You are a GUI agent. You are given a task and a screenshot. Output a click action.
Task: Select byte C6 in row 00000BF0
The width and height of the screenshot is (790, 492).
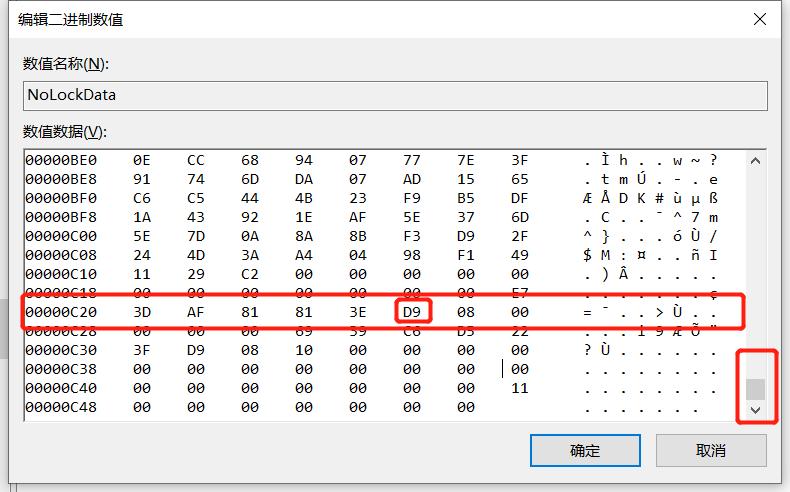(x=142, y=198)
